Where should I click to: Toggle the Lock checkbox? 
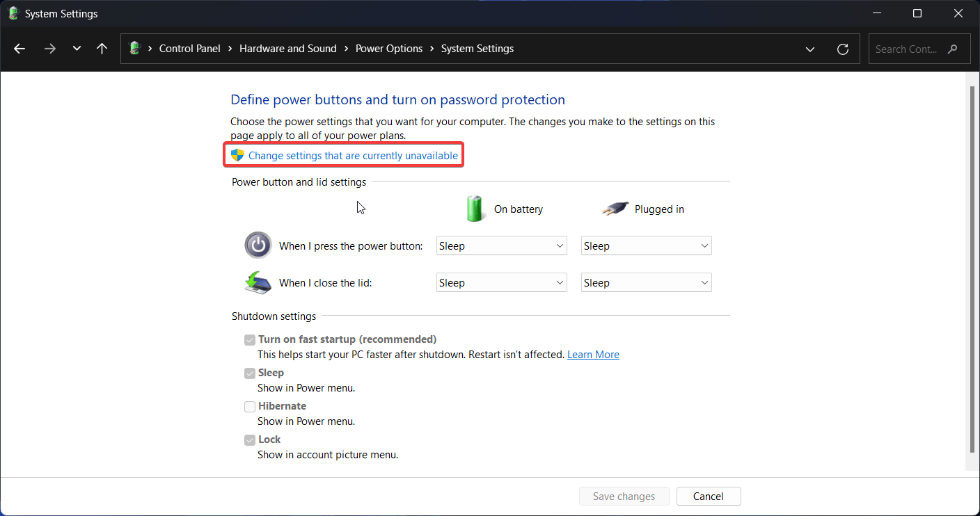pos(250,440)
